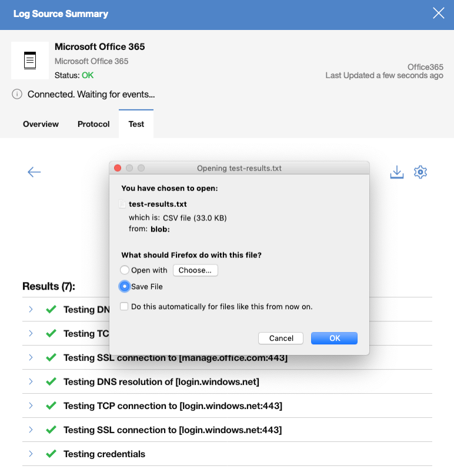This screenshot has width=454, height=476.
Task: Click green checkmark for TCP login.windows.net test
Action: [51, 405]
